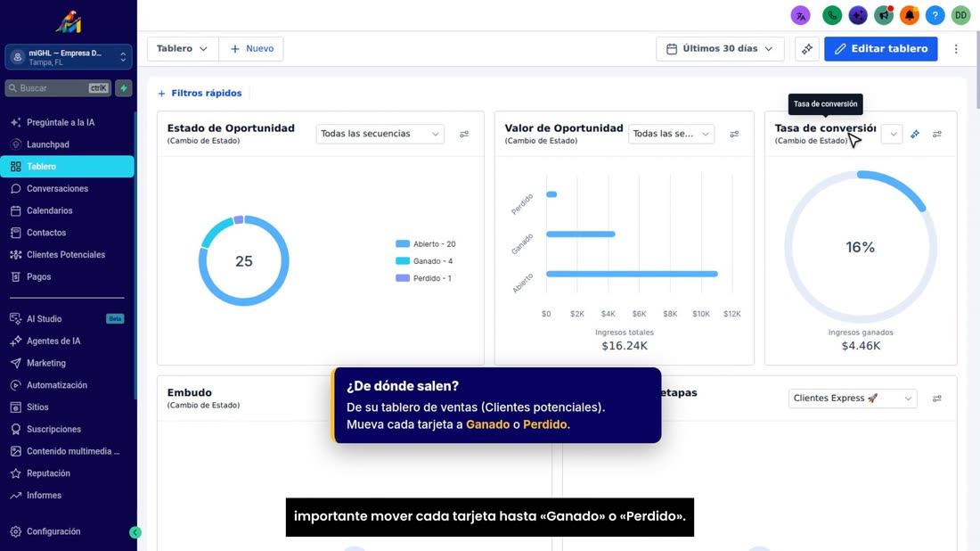Toggle Abierto - 20 legend entry
980x551 pixels.
coord(426,244)
